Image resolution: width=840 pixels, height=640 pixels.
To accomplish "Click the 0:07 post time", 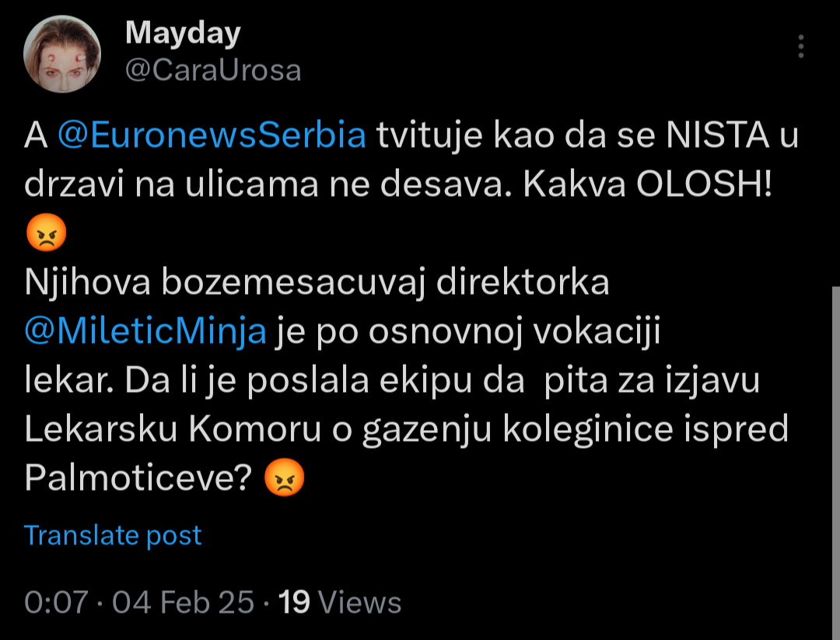I will 56,603.
